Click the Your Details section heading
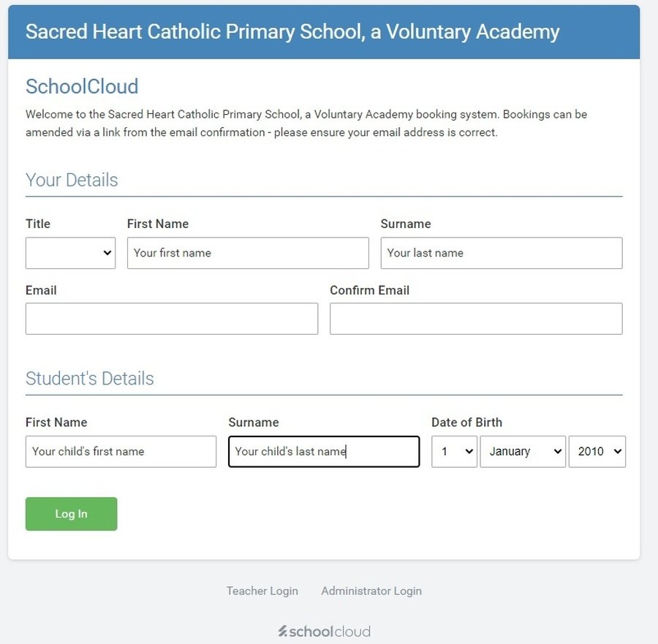 click(x=72, y=180)
